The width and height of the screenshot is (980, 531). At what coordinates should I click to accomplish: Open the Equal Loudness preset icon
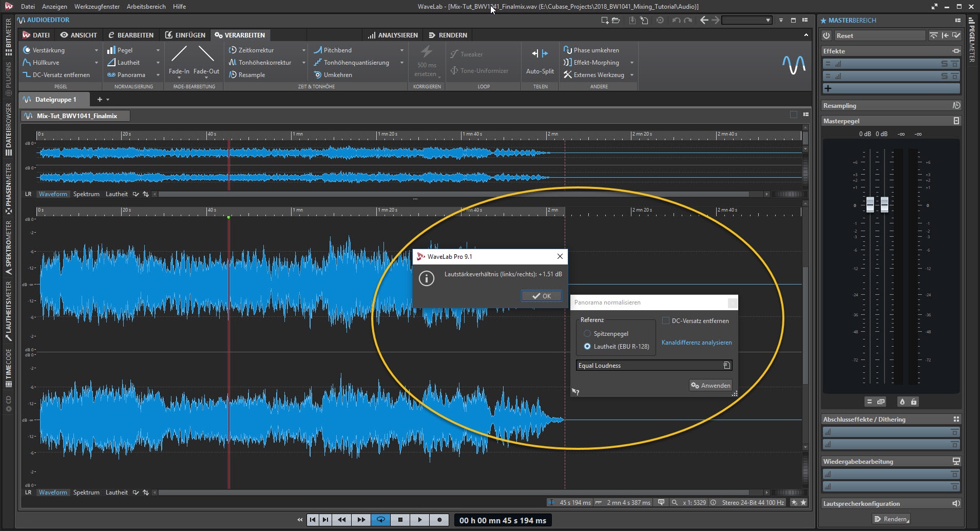[726, 365]
